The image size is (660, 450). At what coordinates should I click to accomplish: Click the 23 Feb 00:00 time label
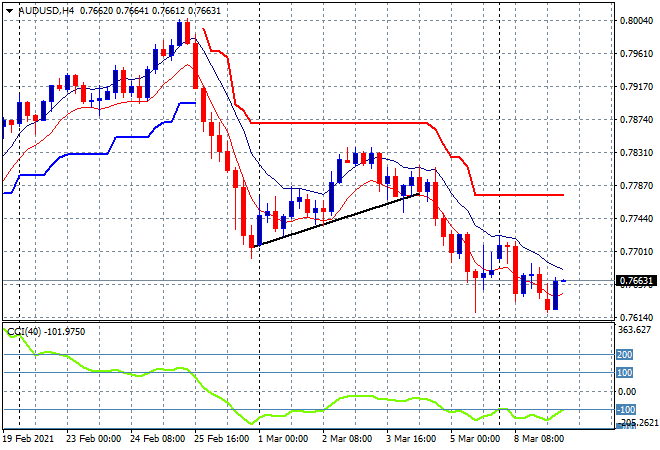93,439
